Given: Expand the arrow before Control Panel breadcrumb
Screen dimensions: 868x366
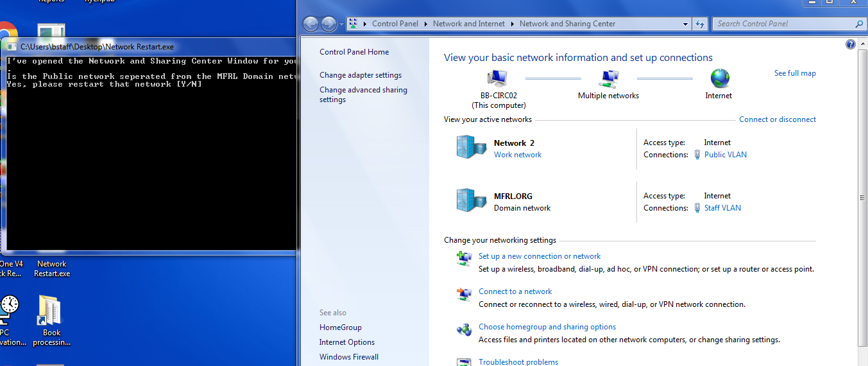Looking at the screenshot, I should point(364,24).
